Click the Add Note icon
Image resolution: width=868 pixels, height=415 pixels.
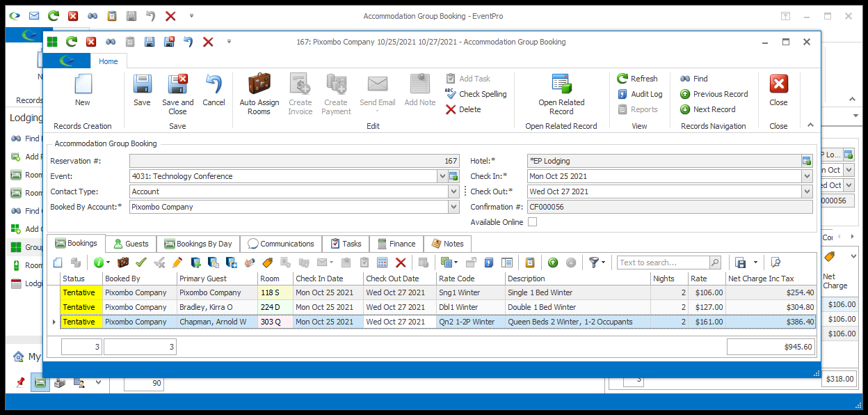click(420, 84)
